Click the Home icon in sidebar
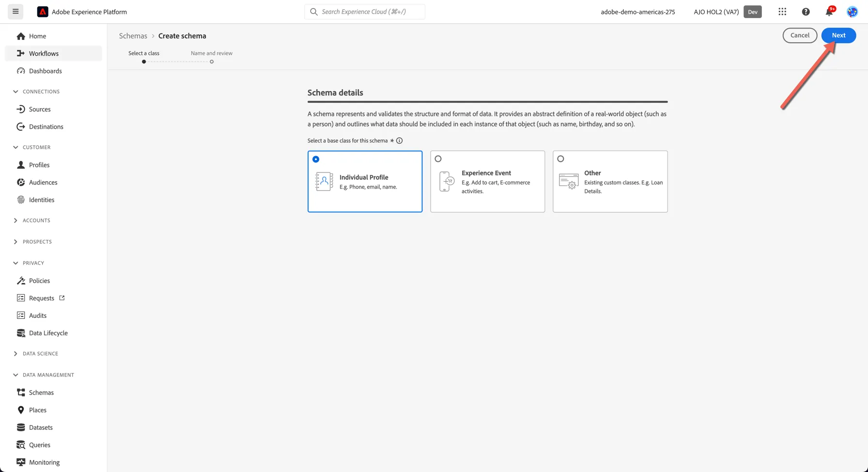The width and height of the screenshot is (868, 472). (21, 36)
